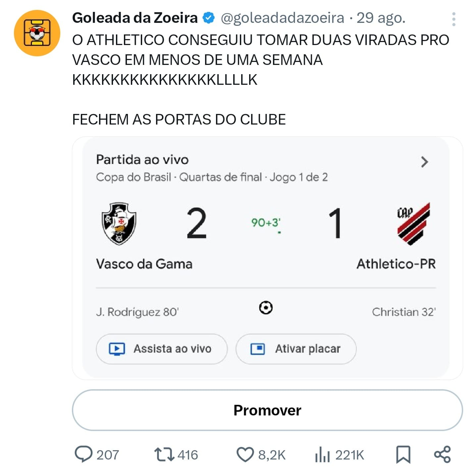
Task: Click the verified blue checkmark badge
Action: point(209,18)
